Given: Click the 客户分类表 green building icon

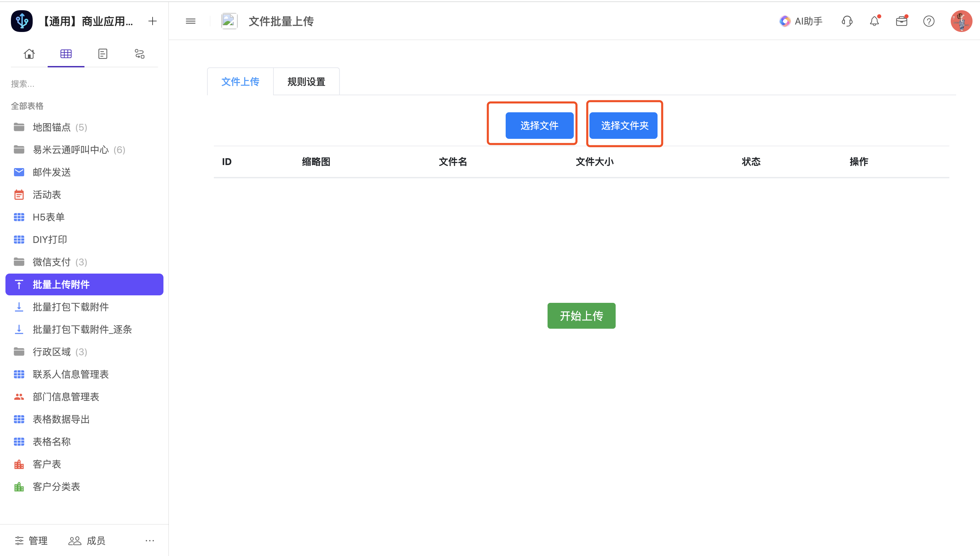Looking at the screenshot, I should click(x=19, y=487).
